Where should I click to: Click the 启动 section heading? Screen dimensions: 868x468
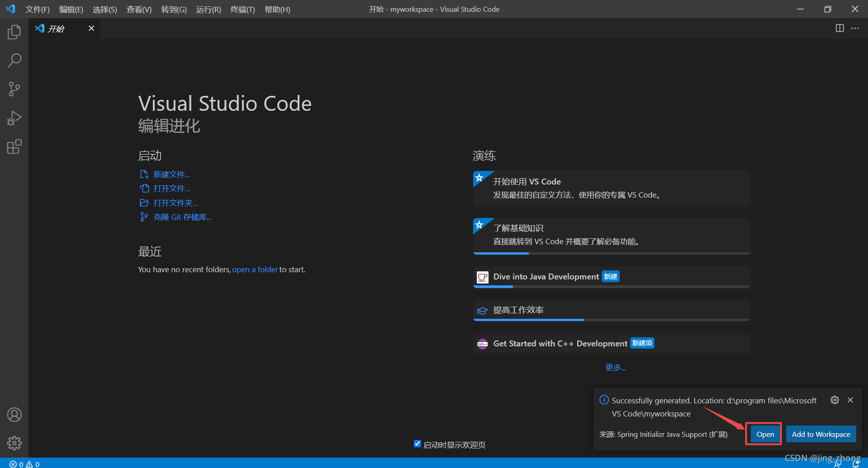[150, 156]
